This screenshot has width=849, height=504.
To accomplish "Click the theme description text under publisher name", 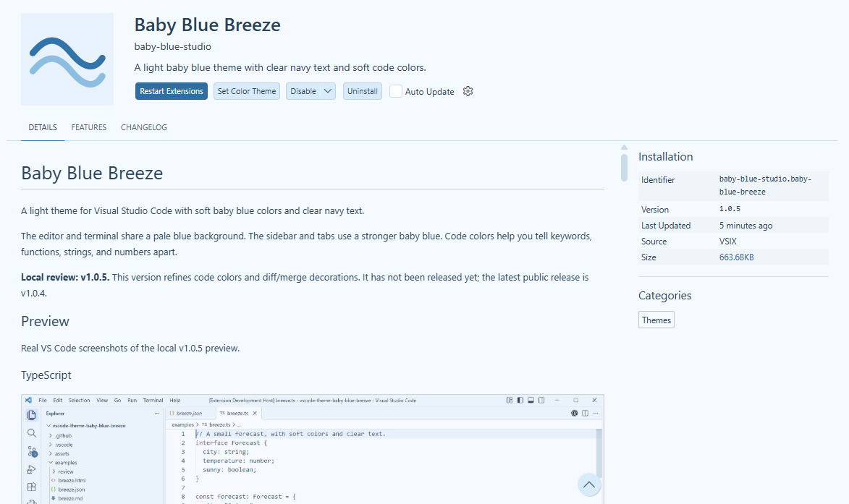I will [x=280, y=67].
